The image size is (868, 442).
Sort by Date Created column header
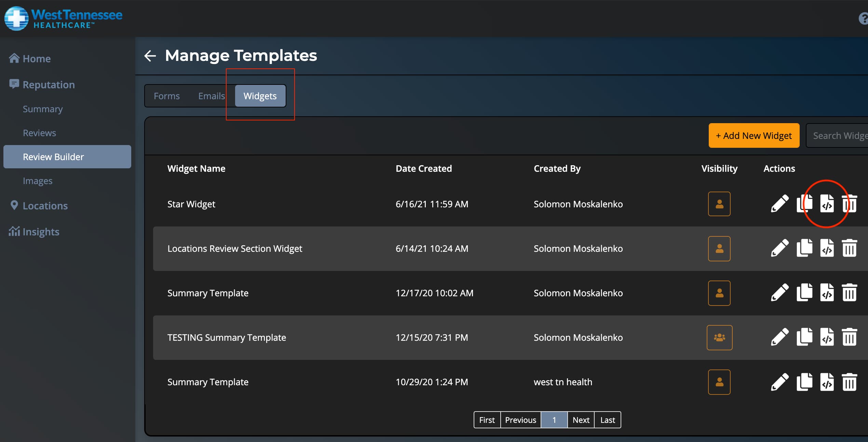pos(424,168)
